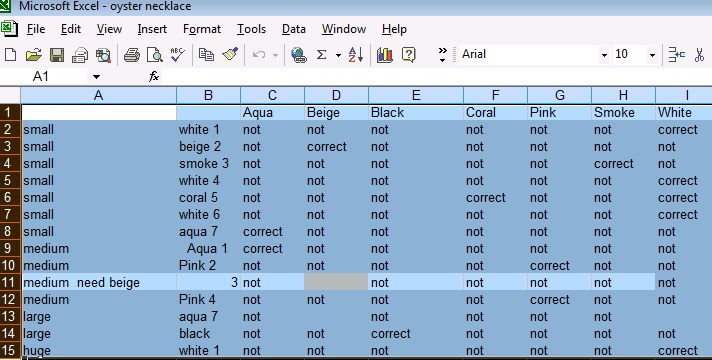Click the Search magnifier document icon
This screenshot has height=360, width=712.
(x=104, y=55)
